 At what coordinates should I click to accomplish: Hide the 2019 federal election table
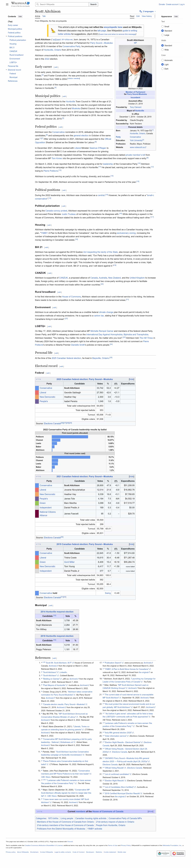(131, 544)
